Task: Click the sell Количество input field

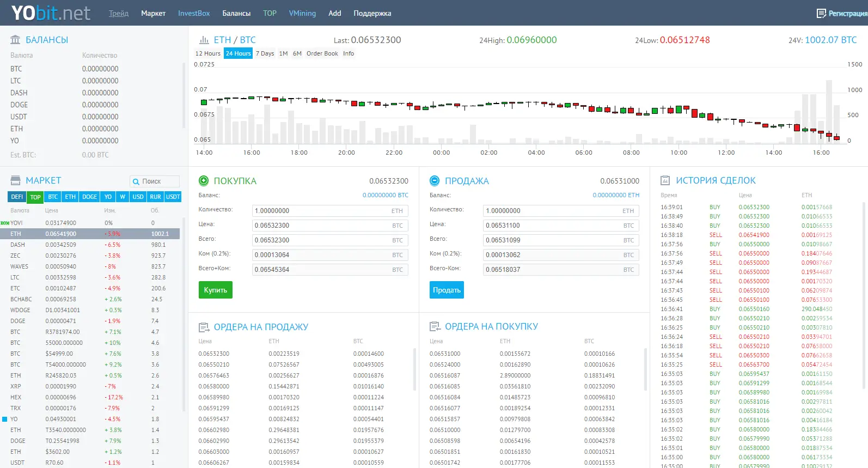Action: point(561,211)
